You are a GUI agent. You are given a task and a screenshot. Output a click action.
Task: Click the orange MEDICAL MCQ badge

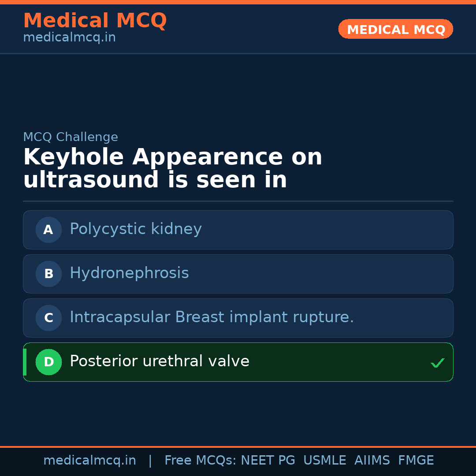click(x=395, y=29)
